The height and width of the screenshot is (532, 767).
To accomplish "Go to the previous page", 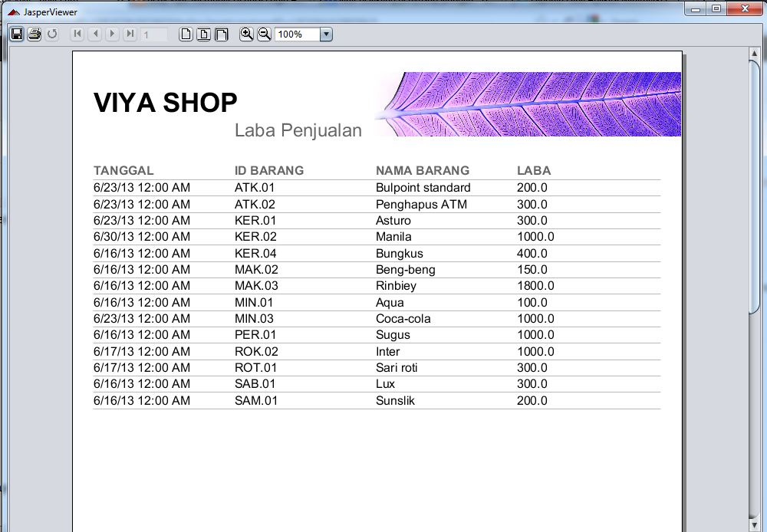I will [x=95, y=34].
